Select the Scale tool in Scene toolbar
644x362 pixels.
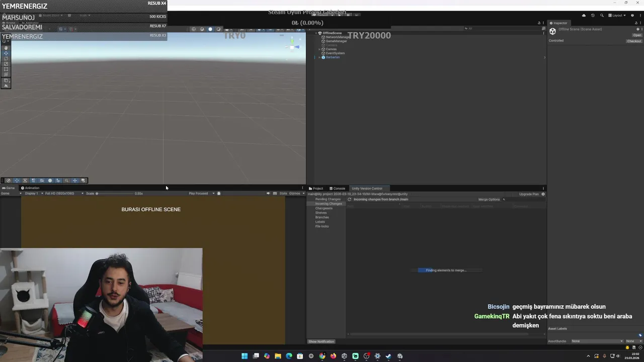(6, 64)
